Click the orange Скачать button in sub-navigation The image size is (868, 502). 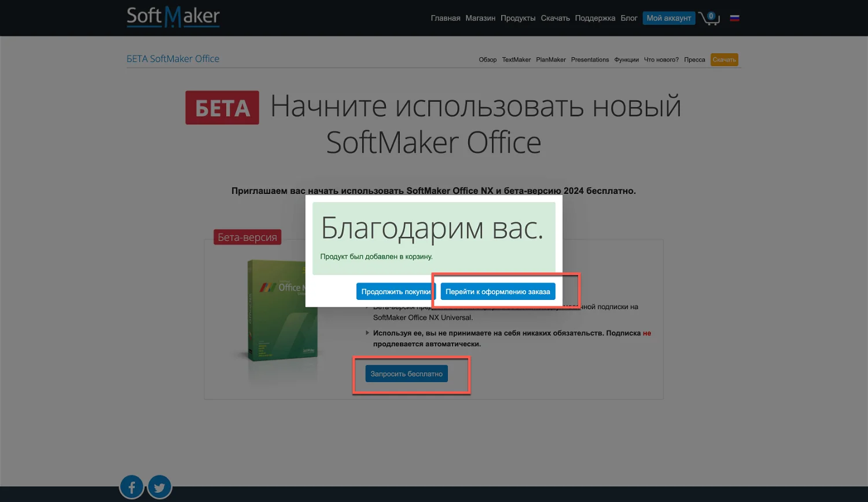(x=724, y=60)
